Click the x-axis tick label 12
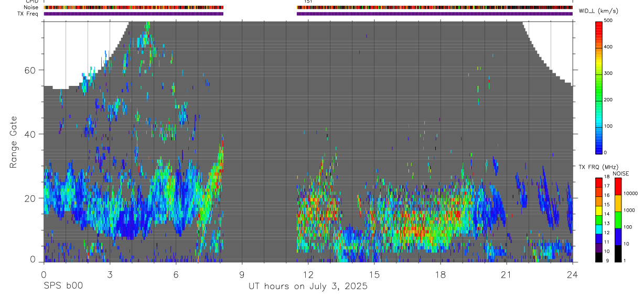The height and width of the screenshot is (297, 644). click(x=308, y=275)
